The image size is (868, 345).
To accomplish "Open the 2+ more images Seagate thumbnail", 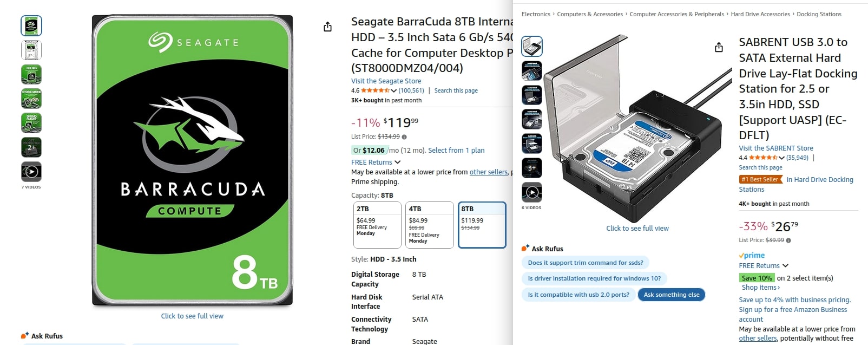I will [31, 147].
